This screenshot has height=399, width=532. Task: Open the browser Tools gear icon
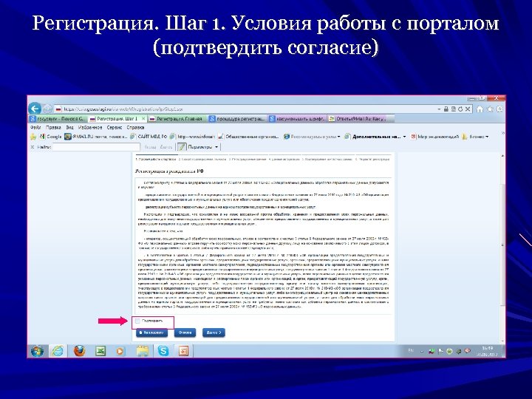tap(499, 109)
